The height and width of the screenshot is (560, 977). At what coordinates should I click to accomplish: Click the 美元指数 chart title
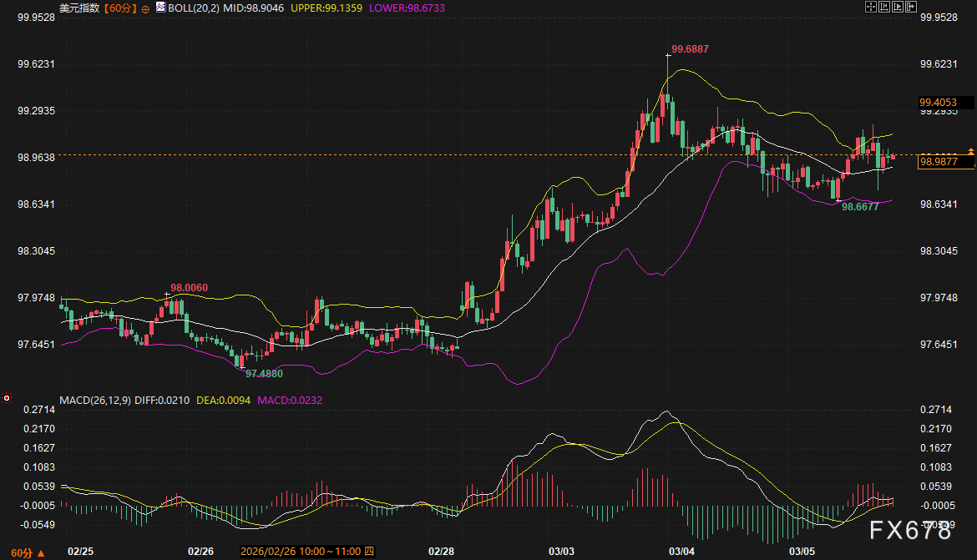click(x=80, y=8)
